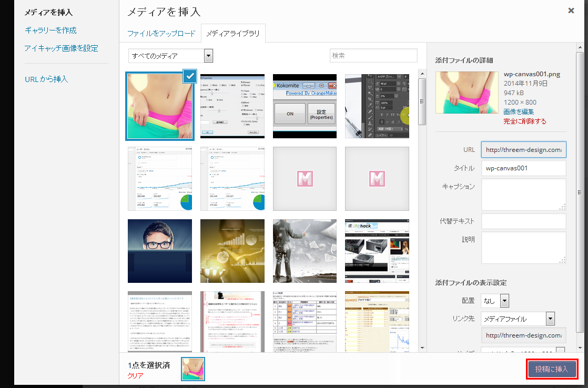Click the 代替テキスト input field

coord(523,221)
